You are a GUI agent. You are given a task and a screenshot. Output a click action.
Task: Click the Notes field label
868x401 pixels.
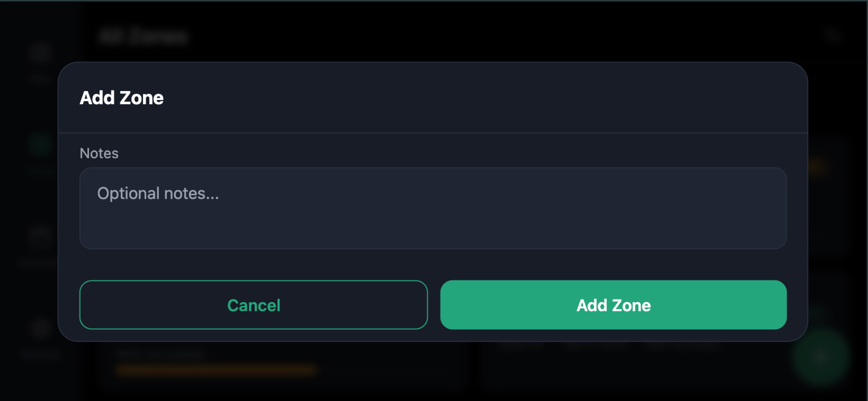coord(99,153)
